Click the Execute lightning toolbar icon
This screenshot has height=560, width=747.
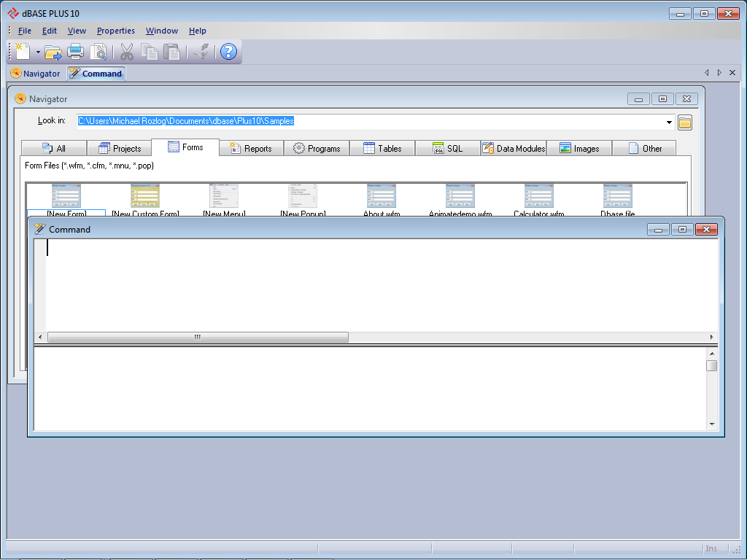pos(202,52)
